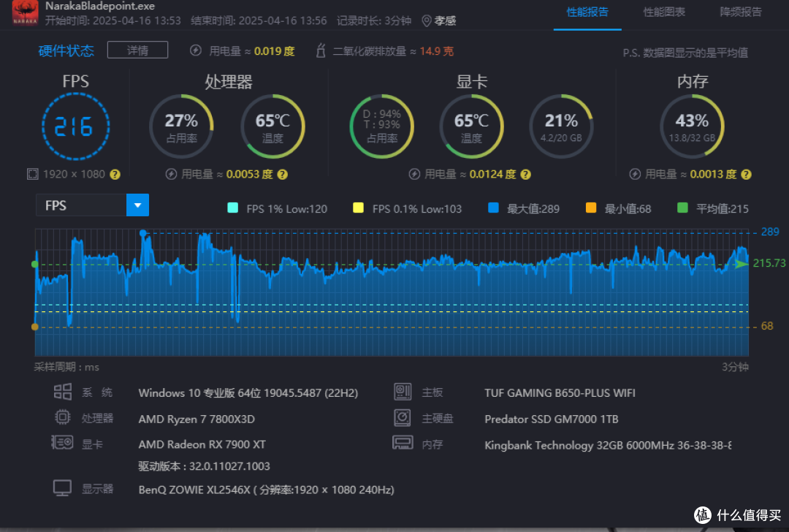The width and height of the screenshot is (789, 532).
Task: Click the CO2 value 14.9 克
Action: pyautogui.click(x=436, y=51)
